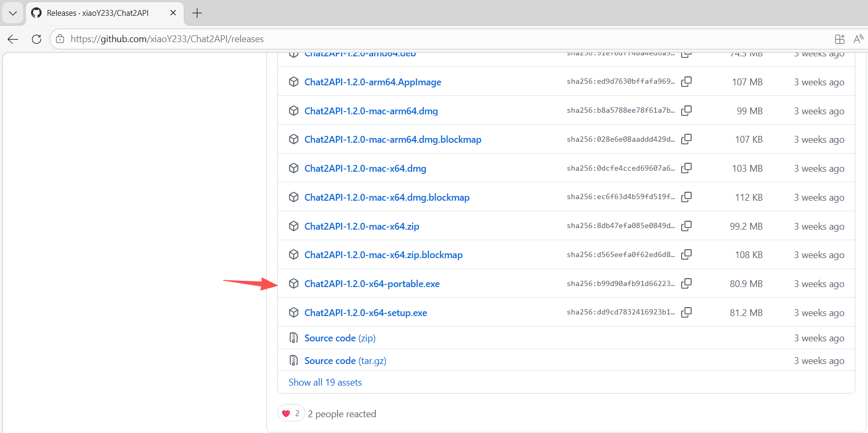The image size is (868, 433).
Task: Click the package icon beside mac-x64.zip.blockmap
Action: point(294,254)
